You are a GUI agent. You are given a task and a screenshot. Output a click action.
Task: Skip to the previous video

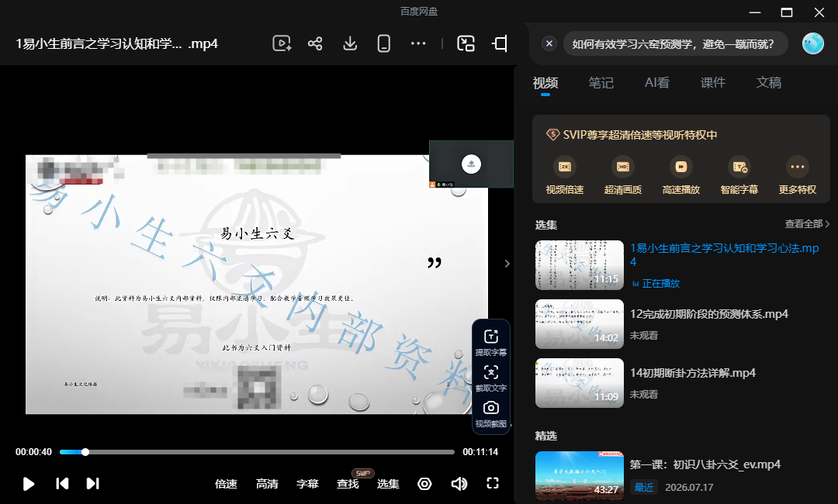[62, 484]
